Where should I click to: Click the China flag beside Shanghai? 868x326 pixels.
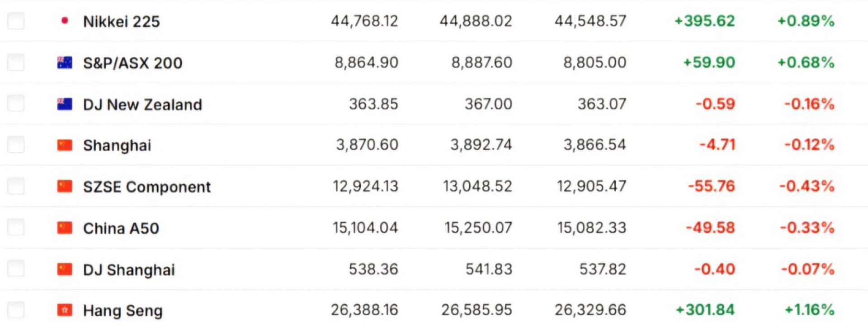click(x=65, y=145)
